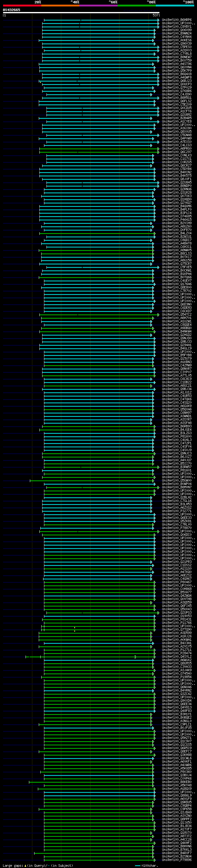Image resolution: width=197 pixels, height=868 pixels.
Task: Click the UniRef100_A6GUK9 hit label
Action: coord(177,406)
